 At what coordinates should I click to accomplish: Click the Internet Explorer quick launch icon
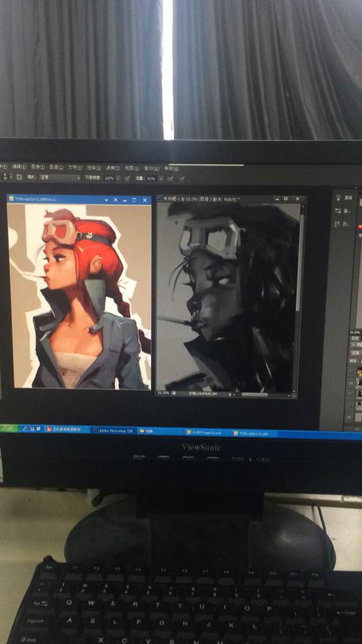tap(25, 428)
